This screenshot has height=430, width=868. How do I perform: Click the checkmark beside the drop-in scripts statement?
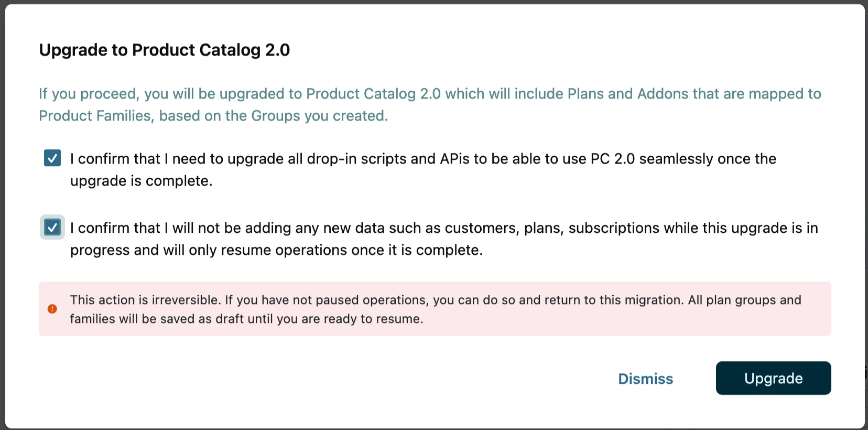click(52, 158)
